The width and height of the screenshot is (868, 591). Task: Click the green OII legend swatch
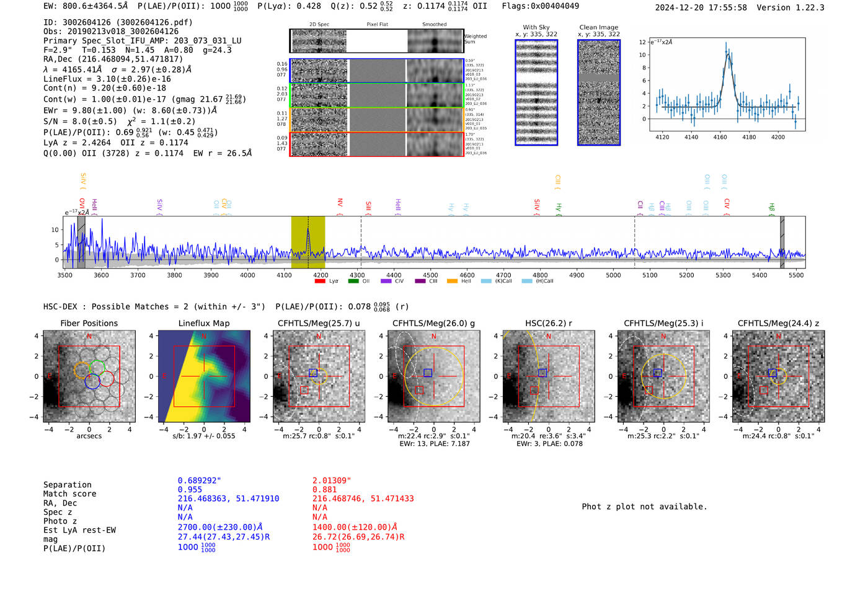point(353,282)
